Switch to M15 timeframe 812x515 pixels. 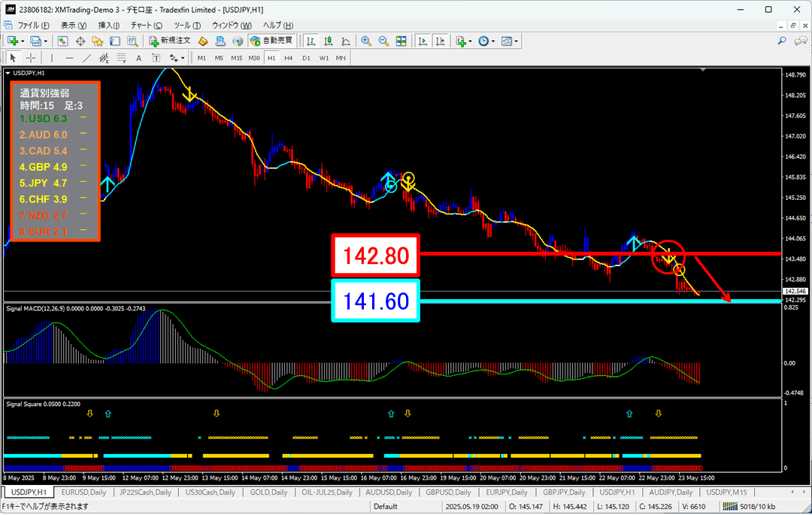237,58
